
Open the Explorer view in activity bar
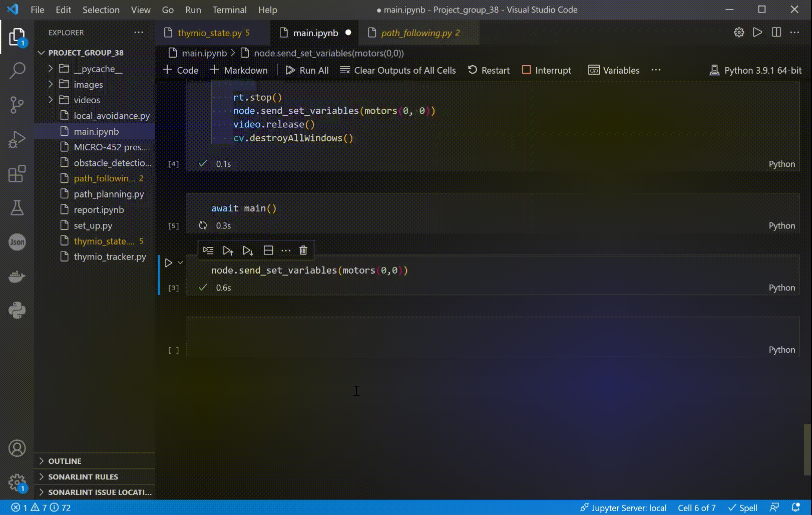pyautogui.click(x=17, y=37)
